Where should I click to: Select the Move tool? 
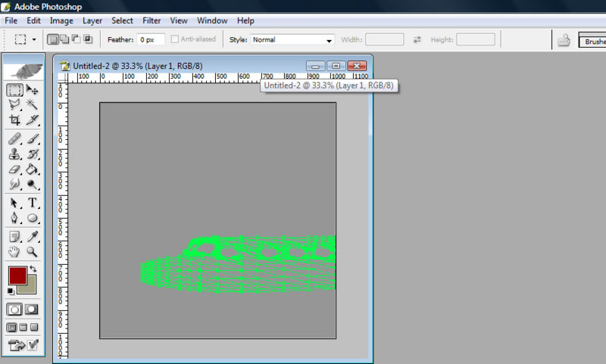coord(33,90)
